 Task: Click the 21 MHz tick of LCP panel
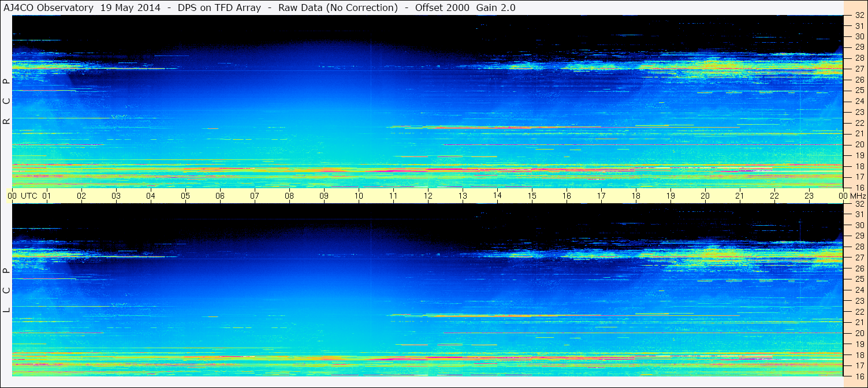point(859,322)
